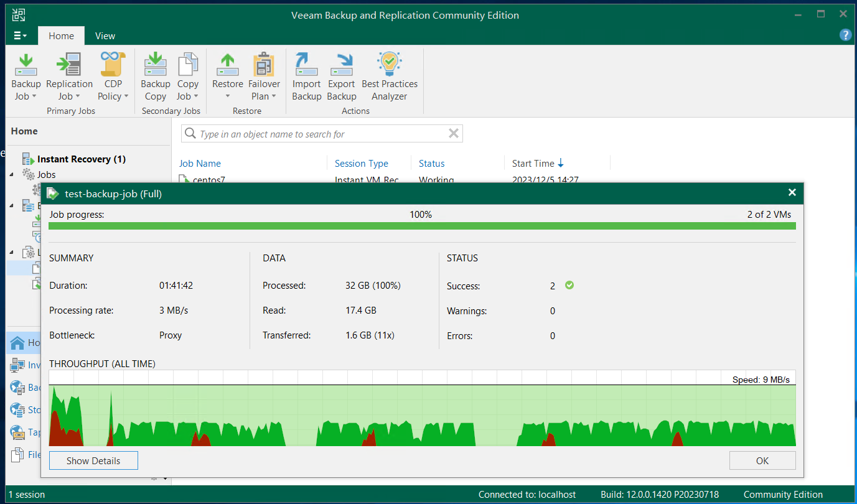The height and width of the screenshot is (504, 857).
Task: Click the Transferred value 1.6 GB (11x)
Action: pos(370,335)
